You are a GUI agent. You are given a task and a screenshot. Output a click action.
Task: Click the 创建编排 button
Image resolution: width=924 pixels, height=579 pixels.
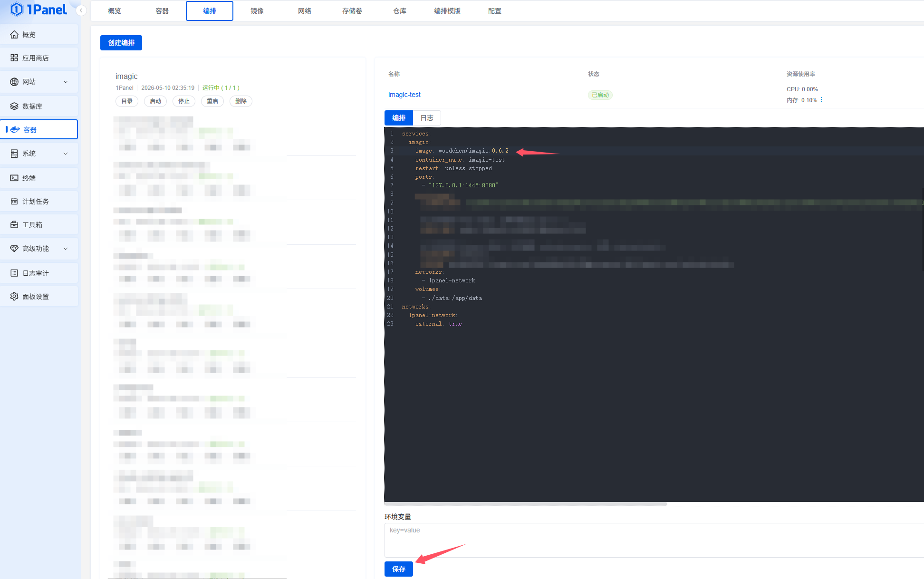point(121,43)
